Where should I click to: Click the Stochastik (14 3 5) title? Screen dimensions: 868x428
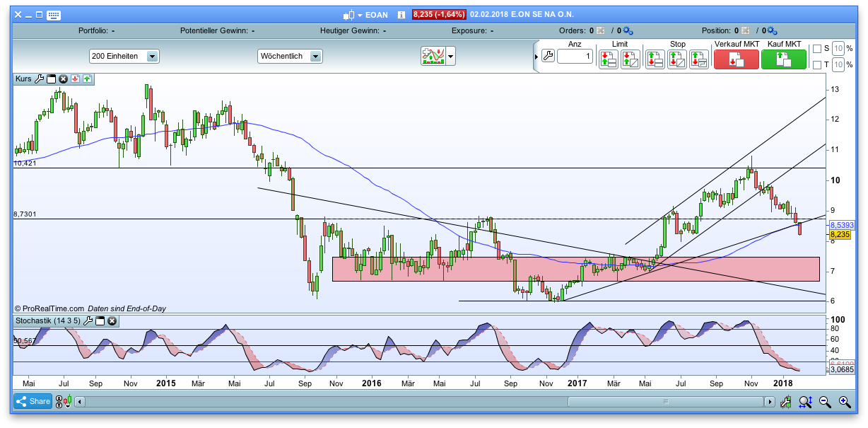47,321
